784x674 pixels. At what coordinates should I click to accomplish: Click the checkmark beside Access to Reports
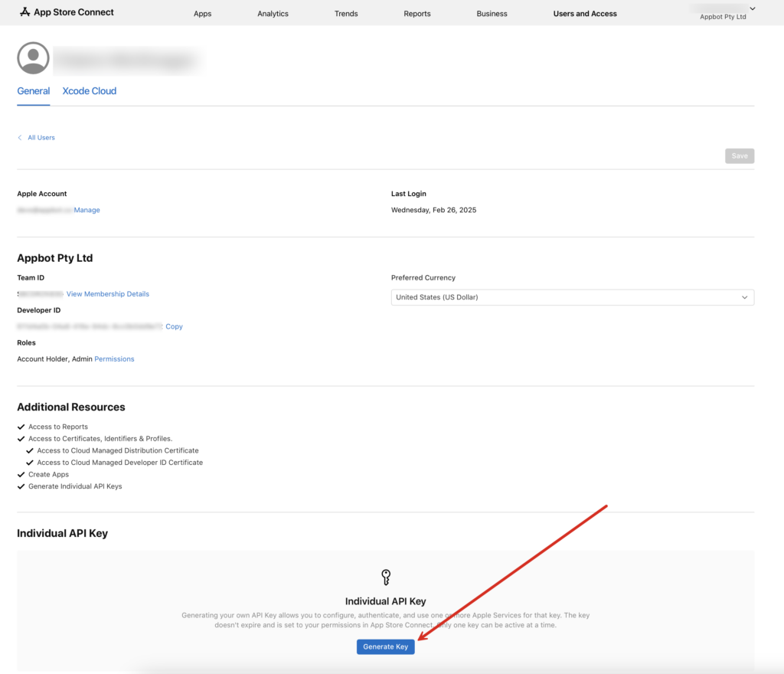pyautogui.click(x=21, y=427)
